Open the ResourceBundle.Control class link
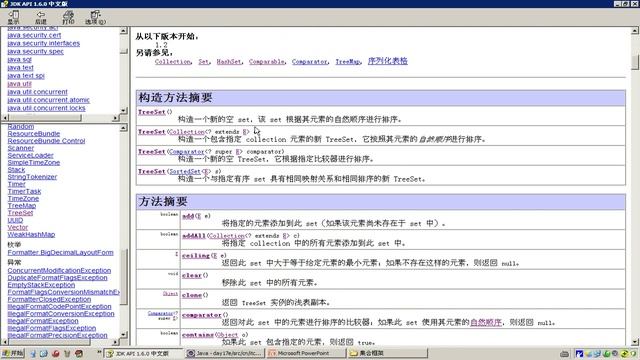640x360 pixels. [47, 141]
